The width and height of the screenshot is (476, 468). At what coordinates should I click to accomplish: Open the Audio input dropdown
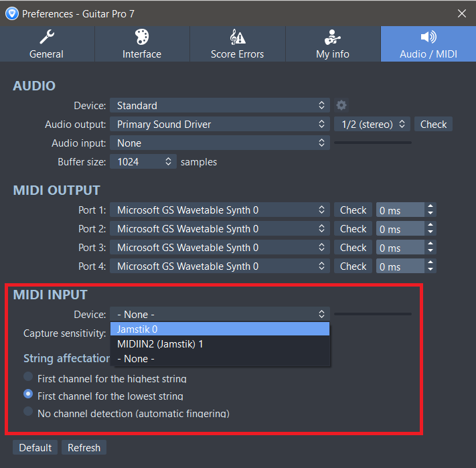click(x=220, y=143)
